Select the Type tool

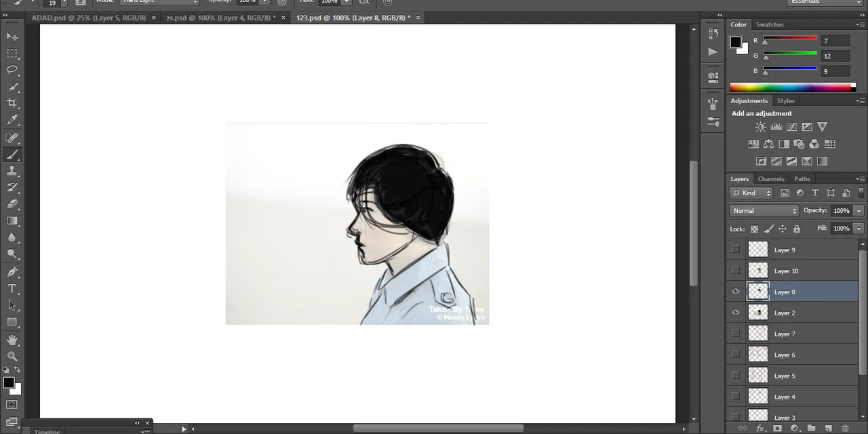tap(12, 288)
